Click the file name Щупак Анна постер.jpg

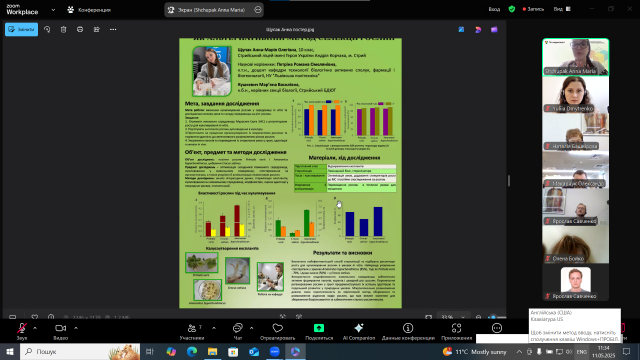pyautogui.click(x=290, y=29)
